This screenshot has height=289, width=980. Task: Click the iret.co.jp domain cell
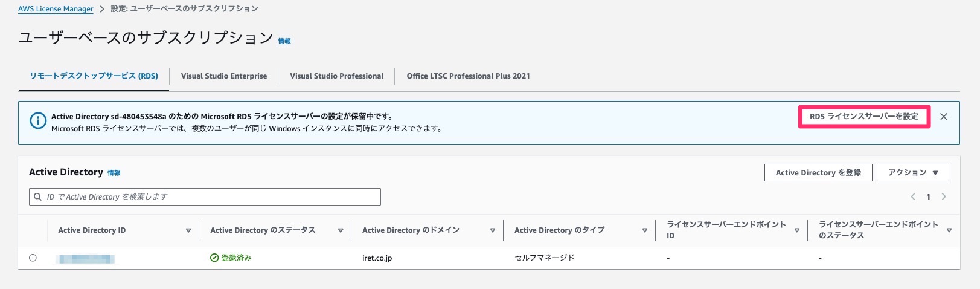pyautogui.click(x=377, y=258)
